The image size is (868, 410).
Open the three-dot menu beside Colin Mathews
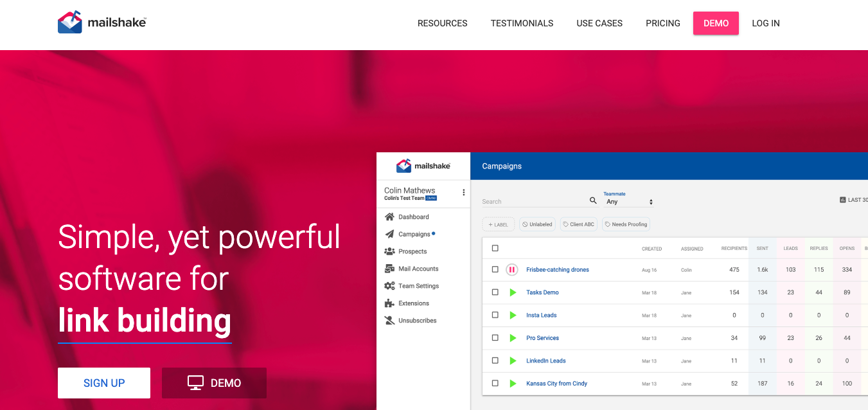click(x=464, y=193)
